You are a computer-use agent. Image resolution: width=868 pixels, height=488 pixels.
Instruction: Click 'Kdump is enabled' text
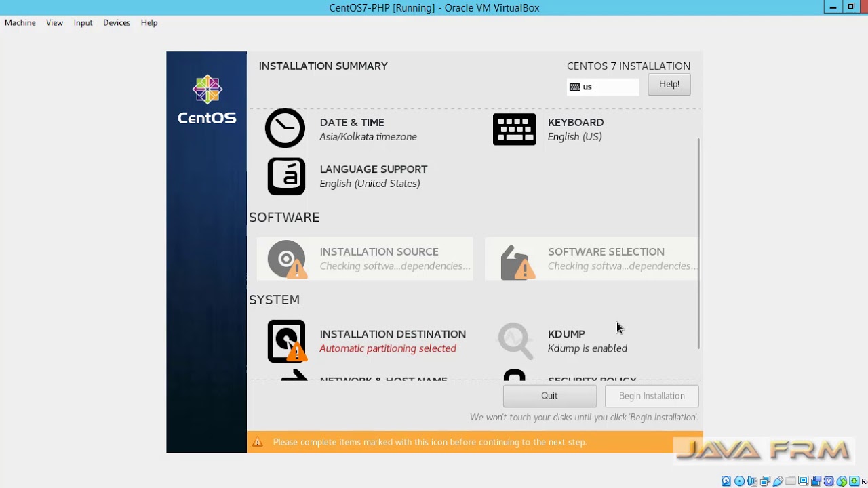pos(587,348)
